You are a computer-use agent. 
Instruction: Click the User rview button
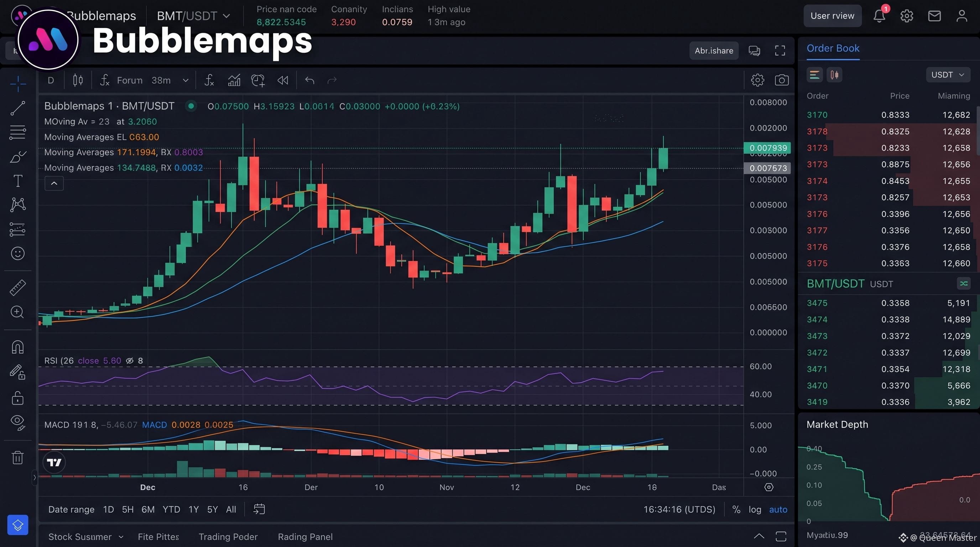tap(832, 16)
